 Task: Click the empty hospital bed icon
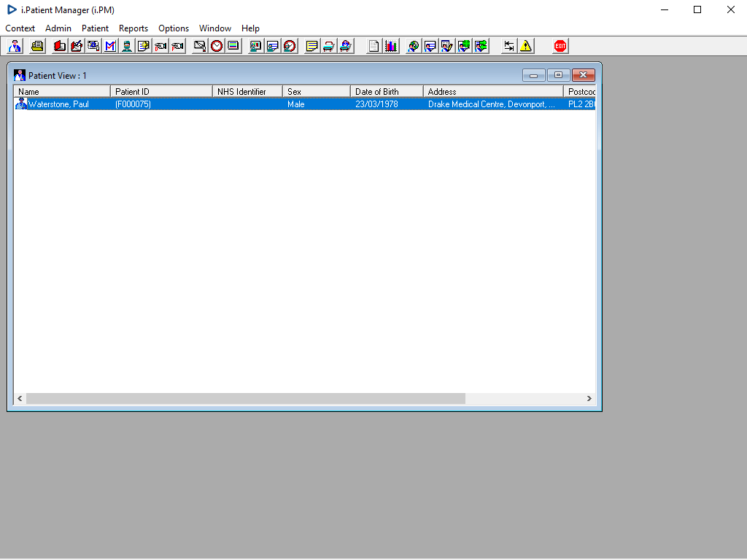(x=328, y=46)
